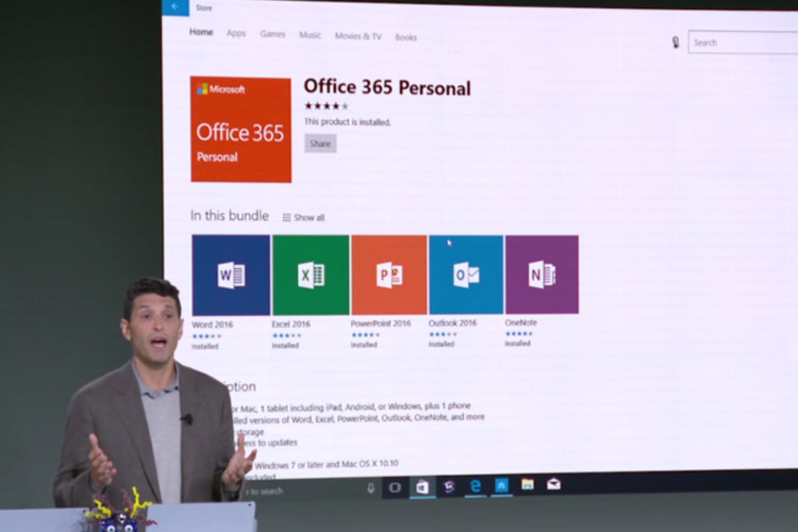Viewport: 798px width, 532px height.
Task: Click the Office 365 Personal logo thumbnail
Action: [241, 130]
